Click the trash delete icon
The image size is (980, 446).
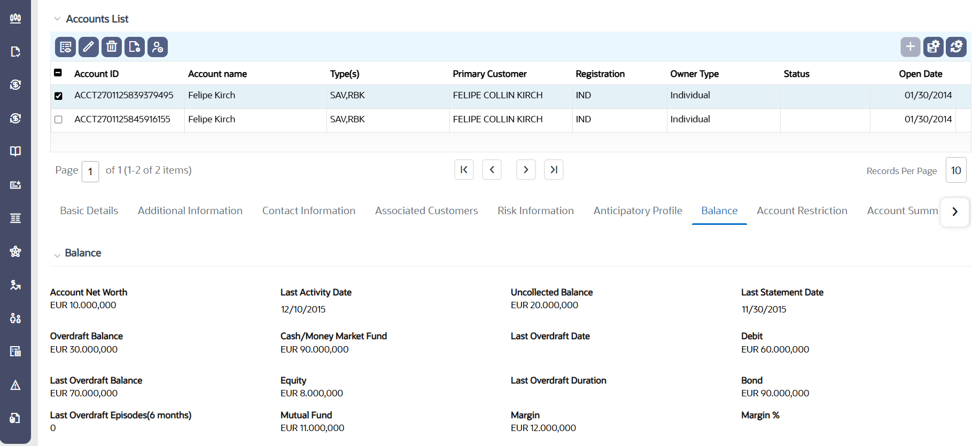(112, 47)
